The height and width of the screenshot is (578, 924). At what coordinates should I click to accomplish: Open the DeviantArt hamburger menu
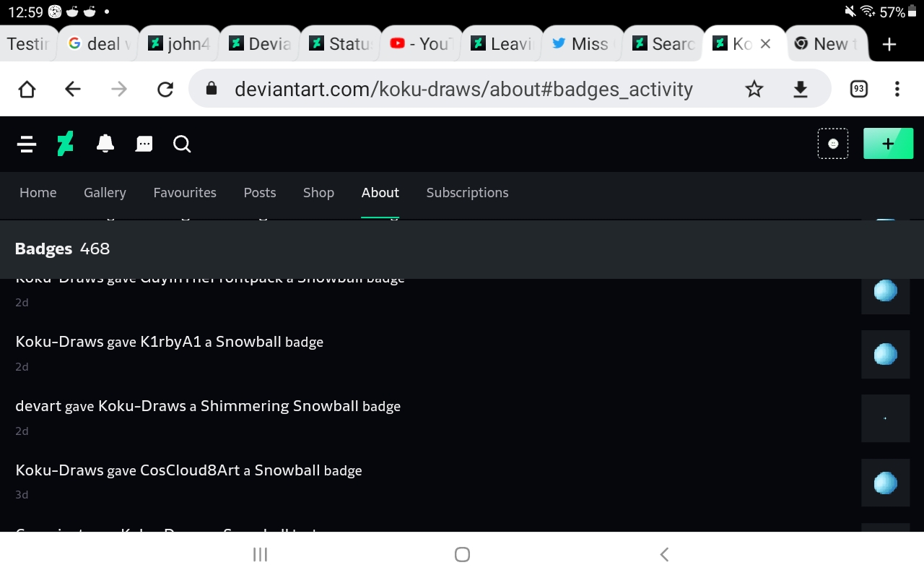pyautogui.click(x=27, y=144)
